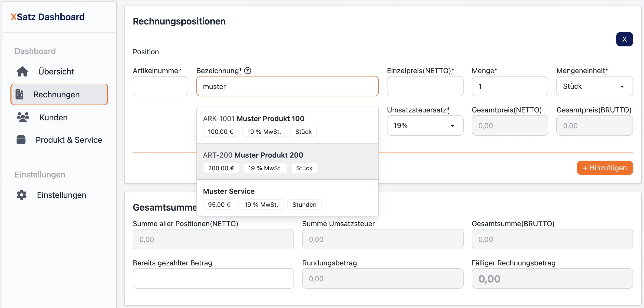Click the Bereits gezahlter Betrag field

[x=213, y=278]
